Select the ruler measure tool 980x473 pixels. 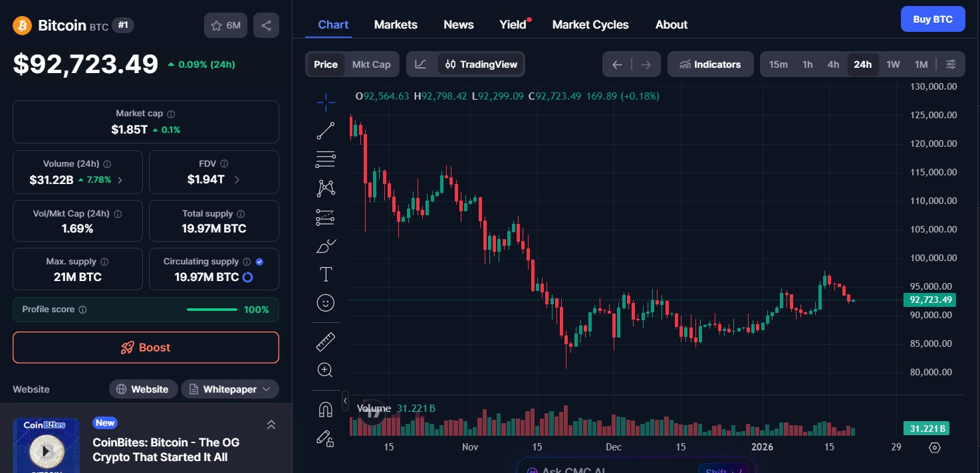click(x=326, y=342)
